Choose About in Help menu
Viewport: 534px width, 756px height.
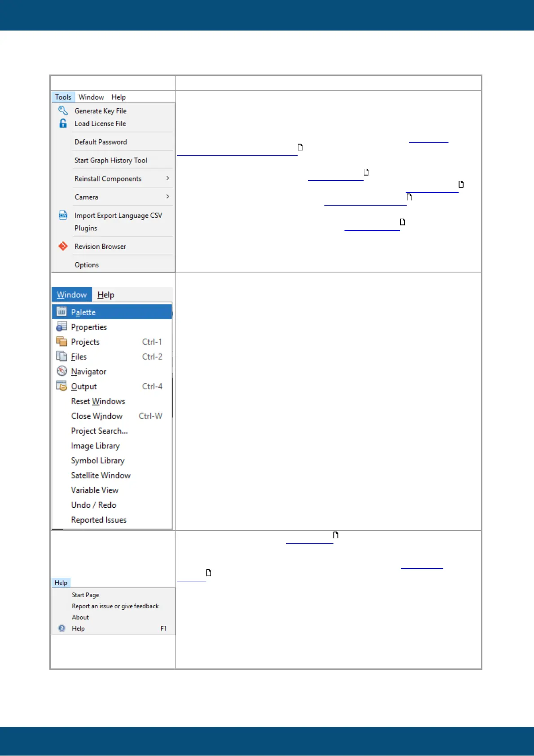(x=80, y=617)
